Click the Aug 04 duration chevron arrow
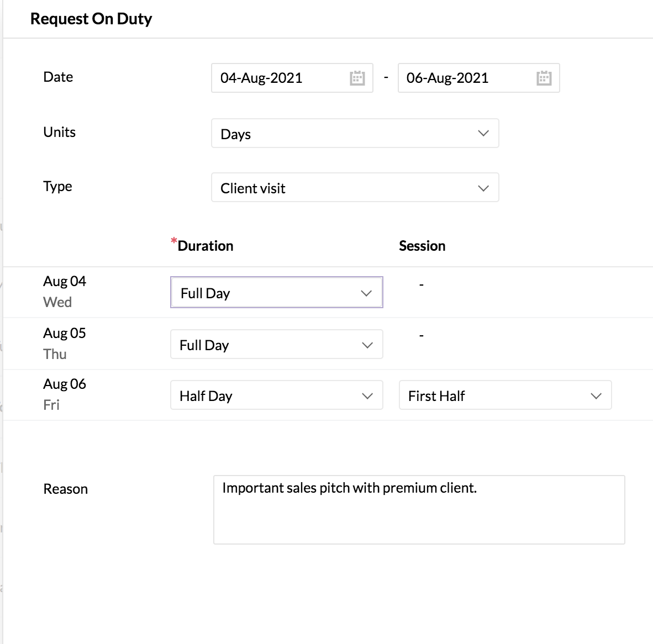Image resolution: width=653 pixels, height=644 pixels. [x=366, y=293]
